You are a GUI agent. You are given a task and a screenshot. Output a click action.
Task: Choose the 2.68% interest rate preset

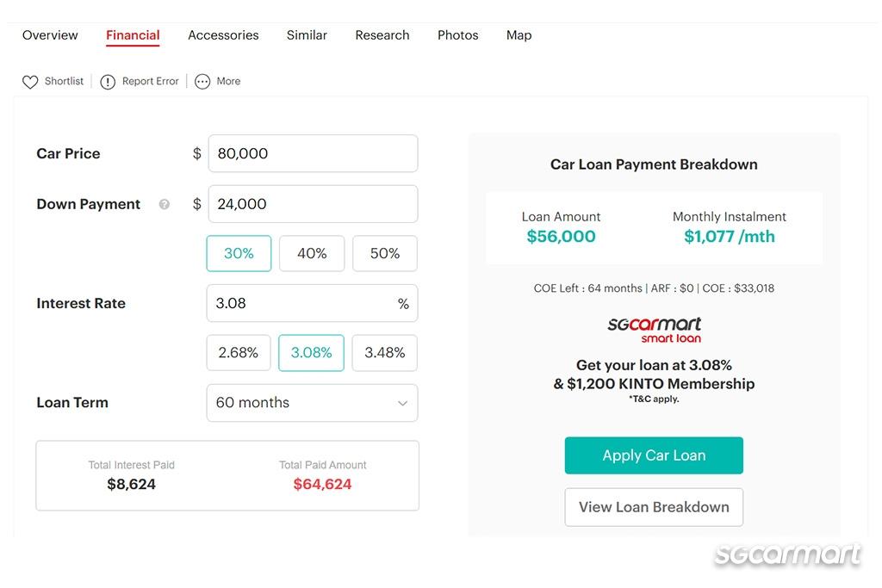click(239, 353)
